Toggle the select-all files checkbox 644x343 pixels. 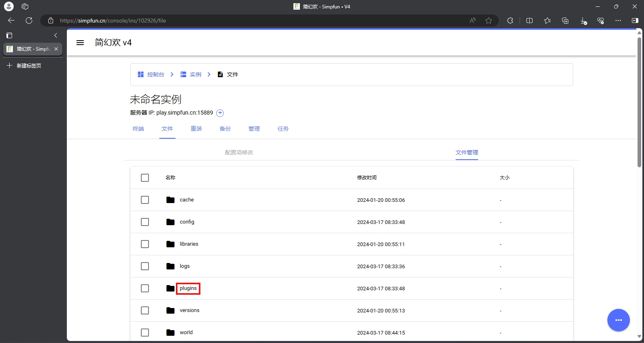145,178
